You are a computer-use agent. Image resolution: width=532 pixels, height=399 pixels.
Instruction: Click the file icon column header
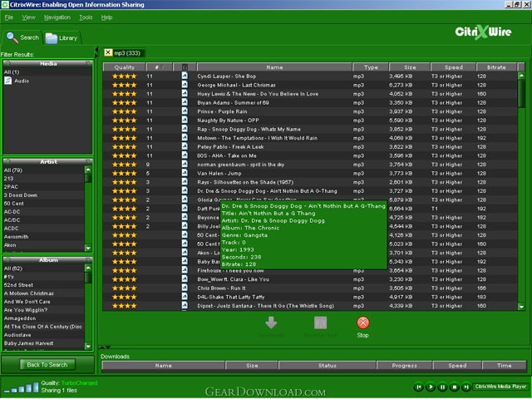[185, 67]
